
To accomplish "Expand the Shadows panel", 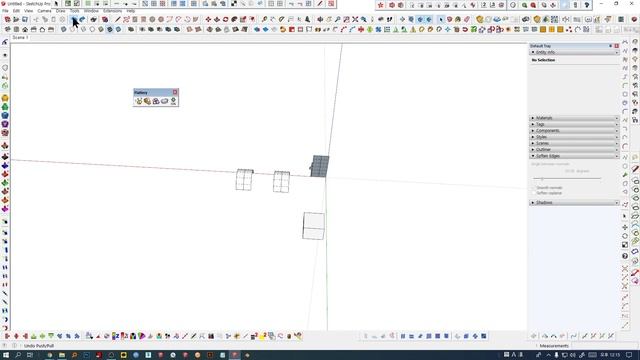I will click(x=575, y=202).
